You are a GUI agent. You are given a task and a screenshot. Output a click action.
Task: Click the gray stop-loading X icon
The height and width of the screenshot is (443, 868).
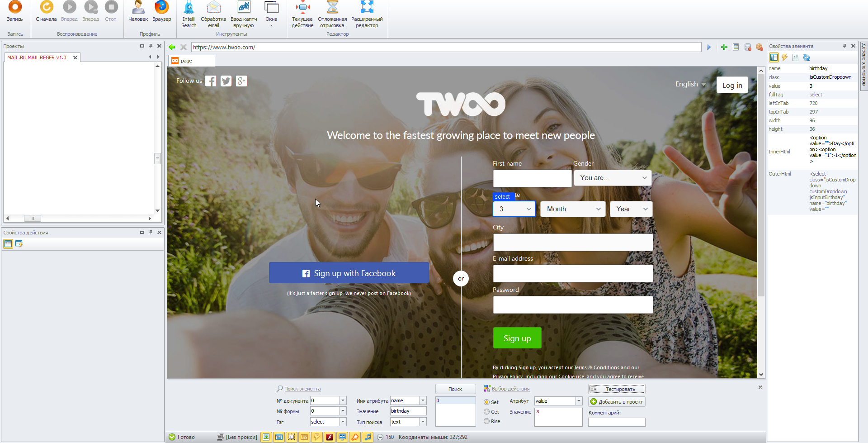[184, 47]
